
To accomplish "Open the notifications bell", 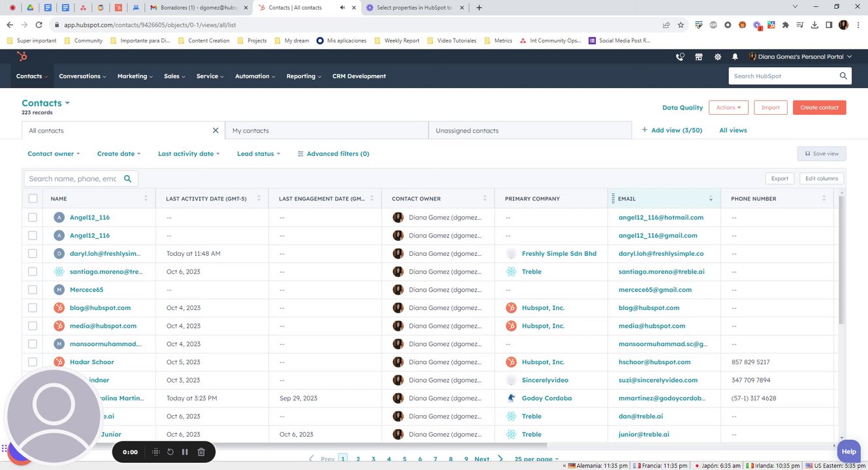I will tap(735, 57).
